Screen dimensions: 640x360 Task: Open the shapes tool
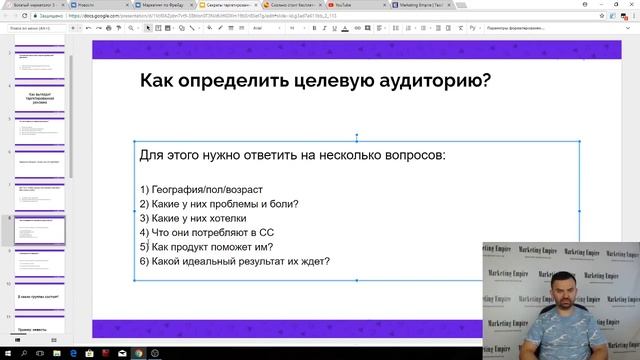pos(182,28)
